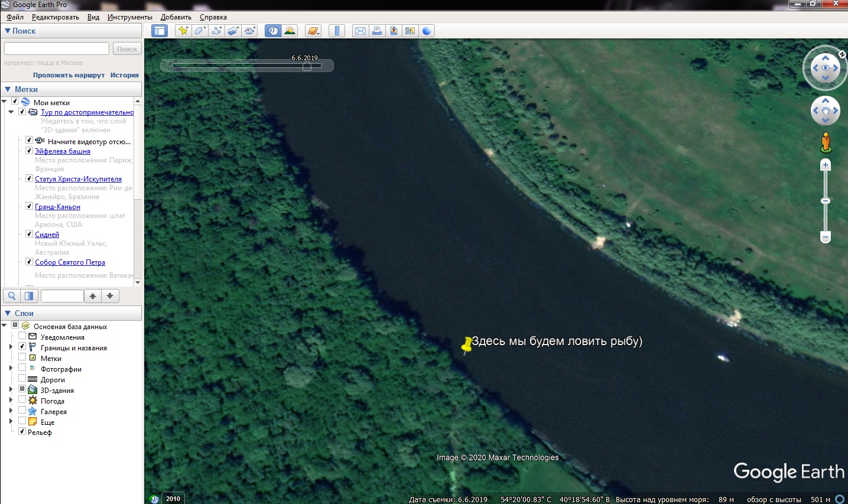Add a polygon from the toolbar
848x504 pixels.
tap(200, 31)
